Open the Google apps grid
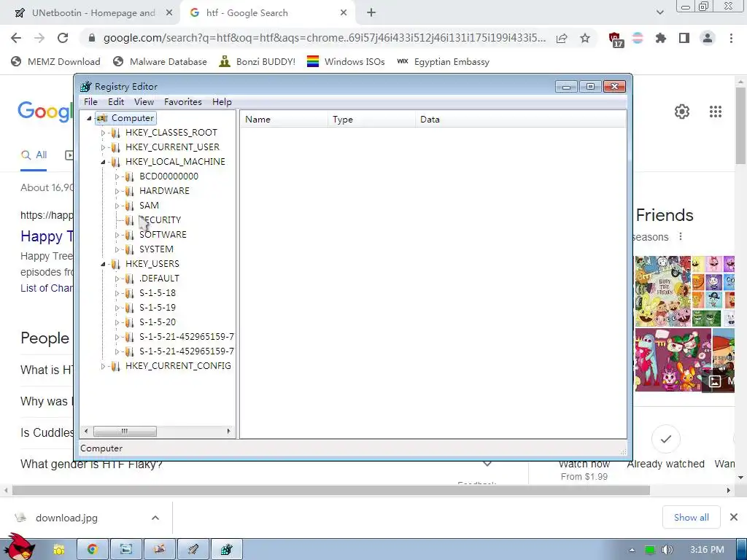Image resolution: width=747 pixels, height=560 pixels. pyautogui.click(x=715, y=112)
